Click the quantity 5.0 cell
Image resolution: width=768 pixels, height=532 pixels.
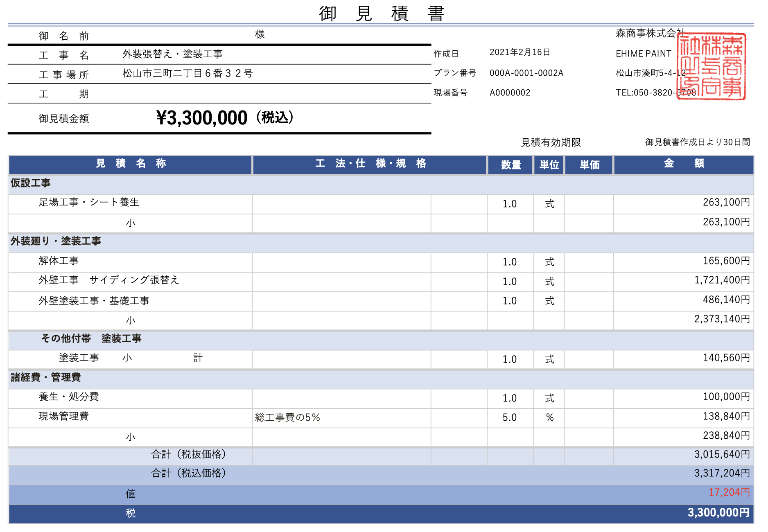click(x=510, y=418)
